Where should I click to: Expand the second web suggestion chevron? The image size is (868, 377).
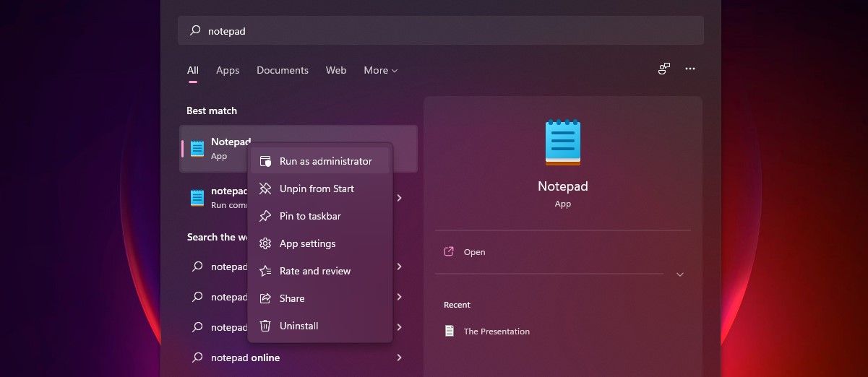(x=399, y=297)
